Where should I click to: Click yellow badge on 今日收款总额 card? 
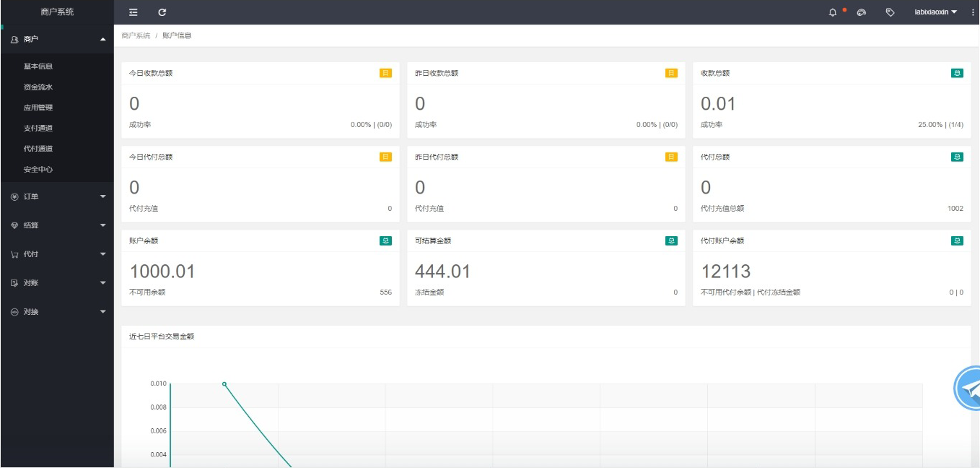[x=385, y=73]
